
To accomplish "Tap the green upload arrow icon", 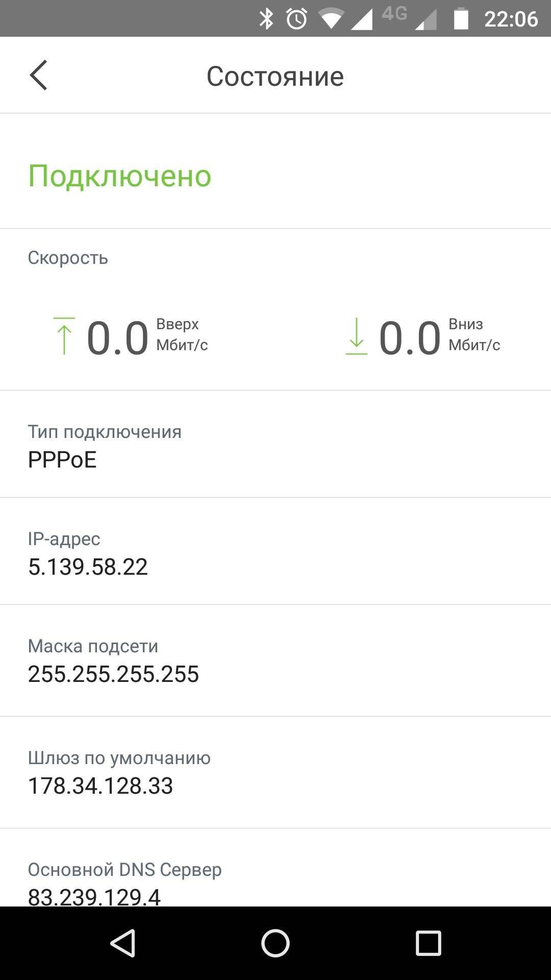I will (x=64, y=336).
